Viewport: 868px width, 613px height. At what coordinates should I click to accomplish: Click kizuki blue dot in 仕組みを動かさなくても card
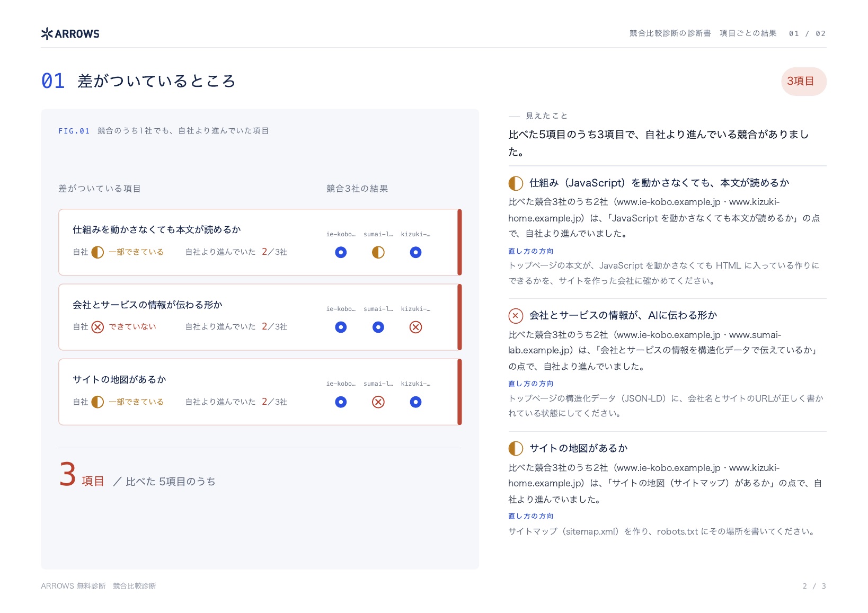[416, 252]
